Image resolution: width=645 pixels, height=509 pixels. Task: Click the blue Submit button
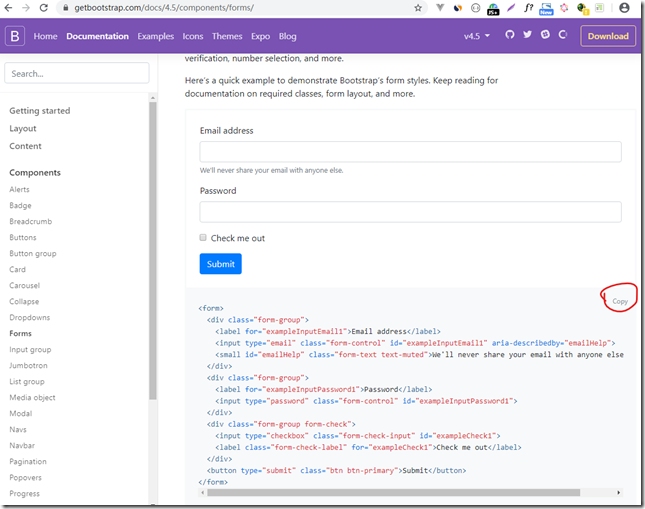click(x=220, y=264)
